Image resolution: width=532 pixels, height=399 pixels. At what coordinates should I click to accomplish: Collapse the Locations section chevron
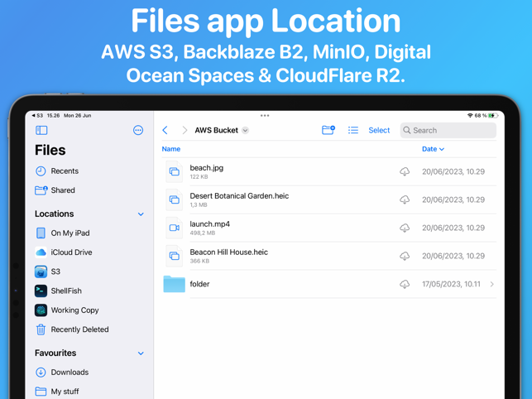point(141,214)
